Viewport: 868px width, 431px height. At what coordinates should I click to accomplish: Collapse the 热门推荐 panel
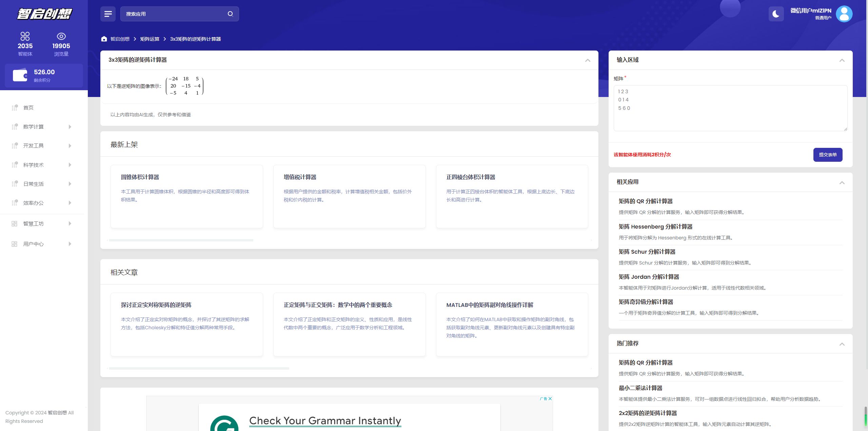pyautogui.click(x=842, y=344)
